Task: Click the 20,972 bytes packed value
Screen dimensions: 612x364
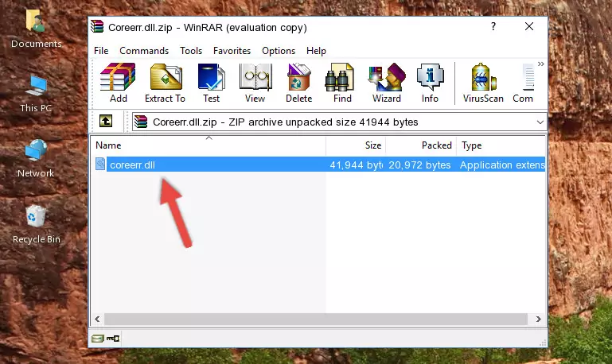Action: pyautogui.click(x=419, y=165)
